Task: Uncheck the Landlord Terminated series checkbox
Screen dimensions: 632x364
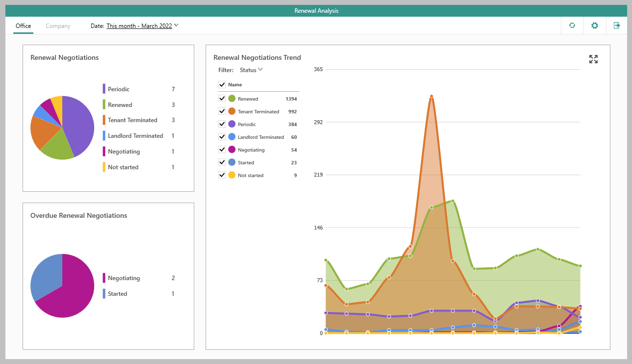Action: coord(222,137)
